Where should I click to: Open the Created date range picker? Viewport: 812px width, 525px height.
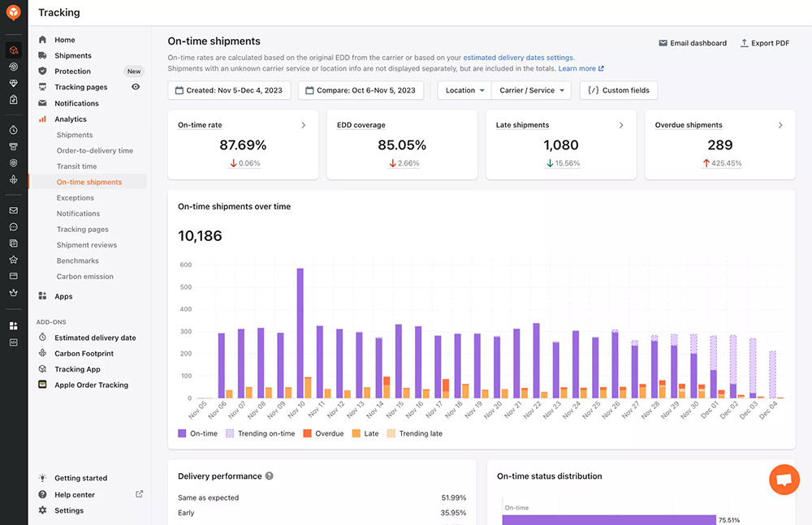pos(228,90)
